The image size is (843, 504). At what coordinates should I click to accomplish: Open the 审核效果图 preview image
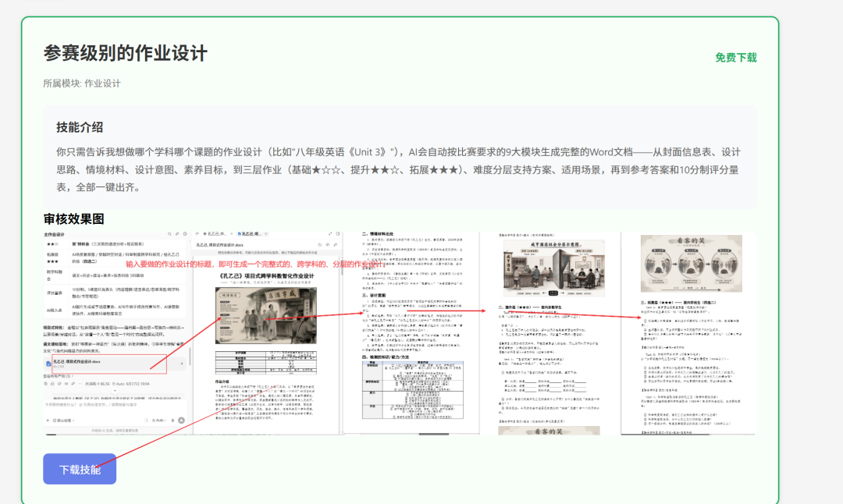pos(400,333)
